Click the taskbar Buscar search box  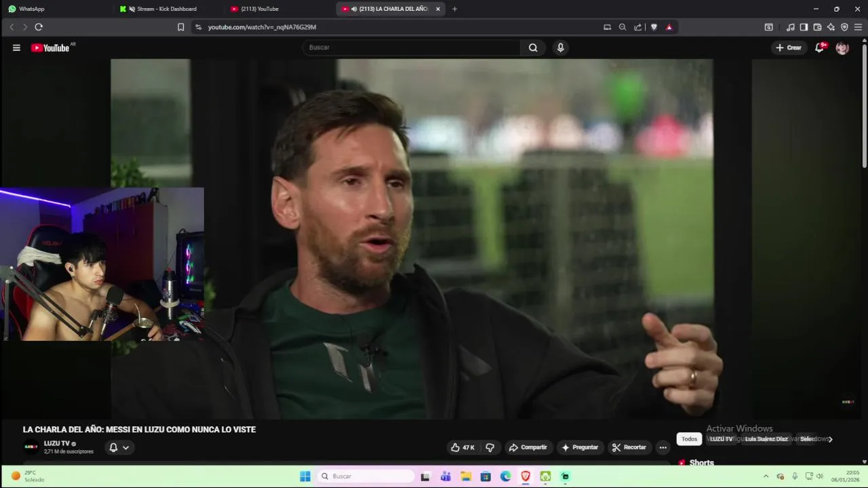click(366, 476)
